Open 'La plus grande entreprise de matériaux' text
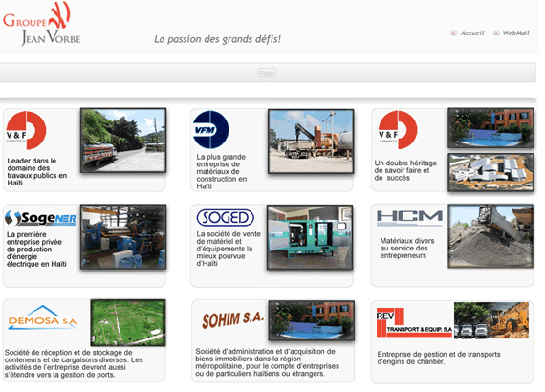This screenshot has height=392, width=545. (222, 172)
